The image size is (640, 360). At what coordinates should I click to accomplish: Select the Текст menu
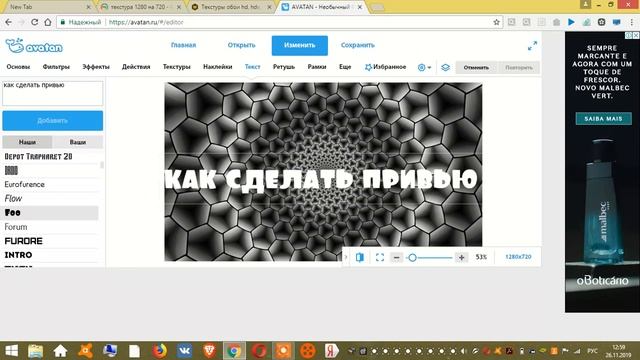(x=253, y=67)
